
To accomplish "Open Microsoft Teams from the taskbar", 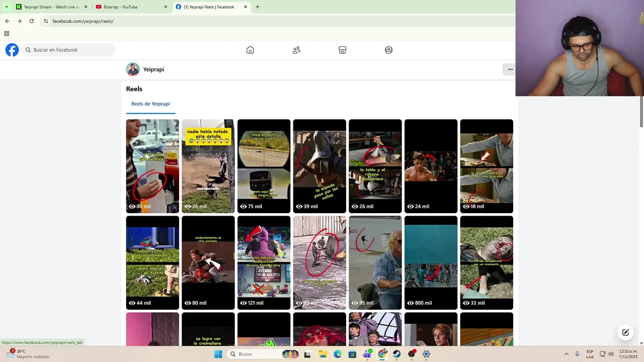I will click(x=367, y=354).
